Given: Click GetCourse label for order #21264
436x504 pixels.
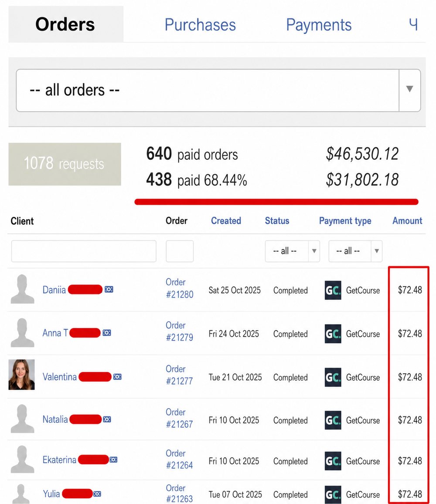Looking at the screenshot, I should (363, 461).
